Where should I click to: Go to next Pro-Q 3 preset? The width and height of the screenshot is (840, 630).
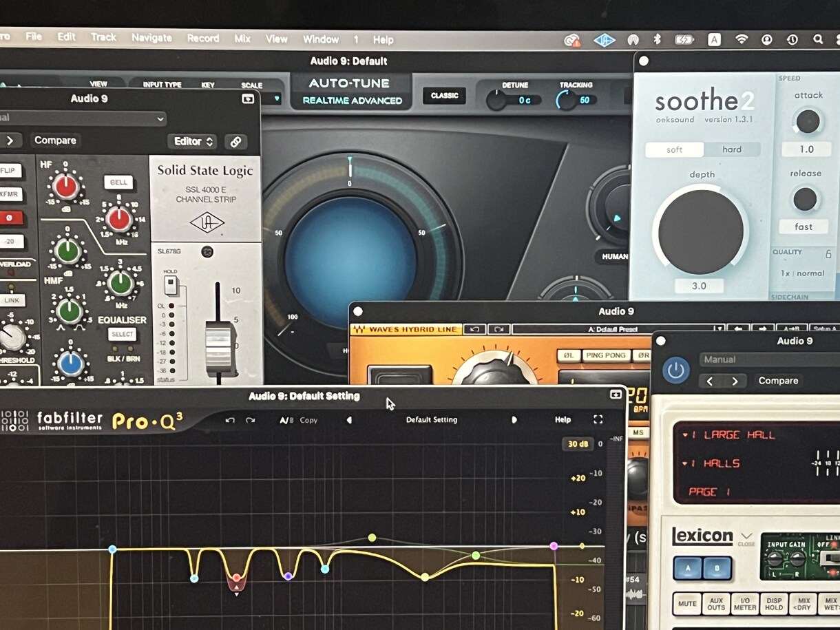pyautogui.click(x=514, y=420)
